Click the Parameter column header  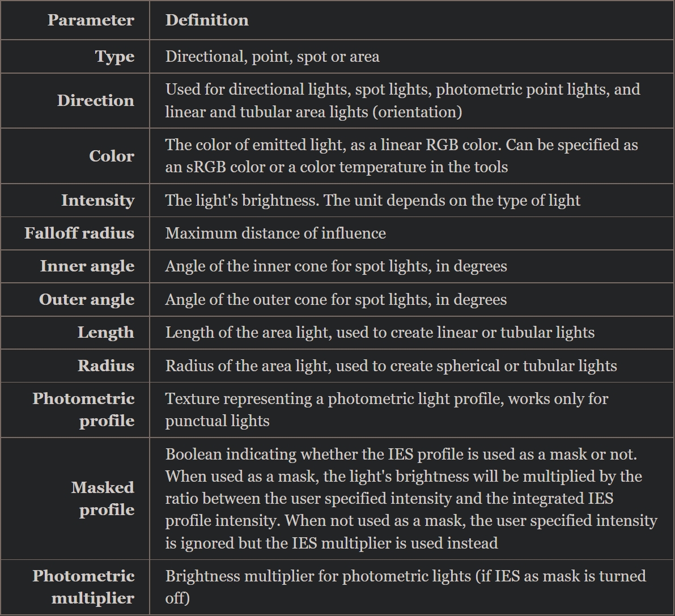91,20
